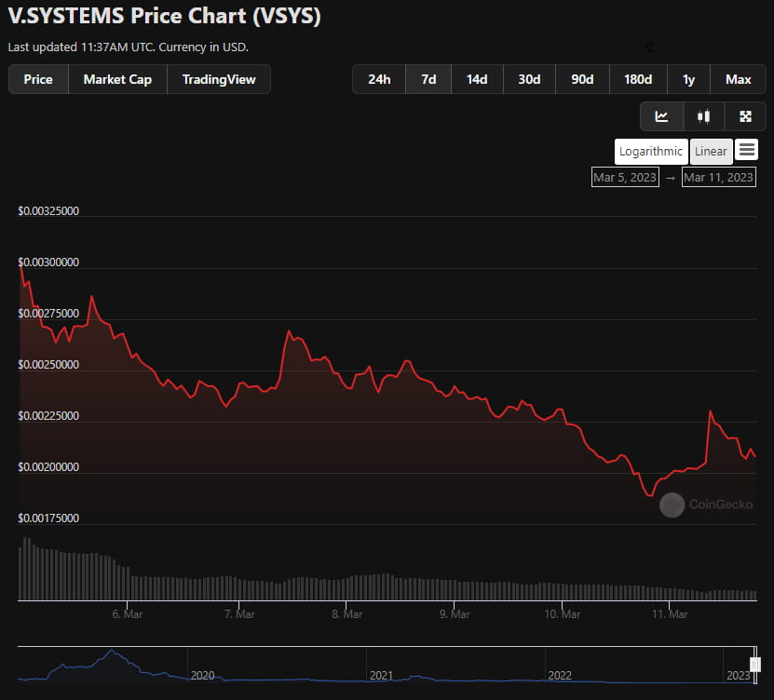Viewport: 774px width, 700px height.
Task: Show 90d price history
Action: pos(582,79)
